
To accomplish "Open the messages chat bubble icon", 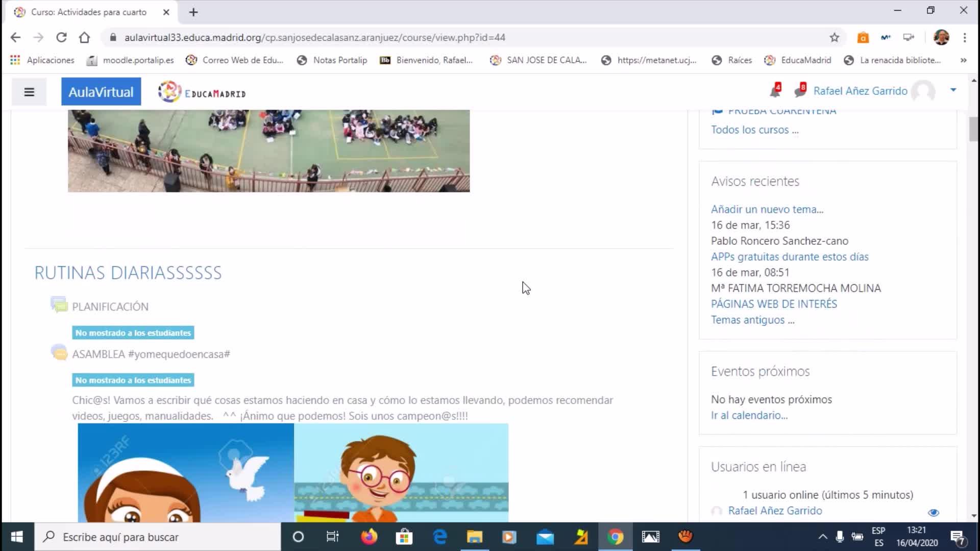I will 799,91.
